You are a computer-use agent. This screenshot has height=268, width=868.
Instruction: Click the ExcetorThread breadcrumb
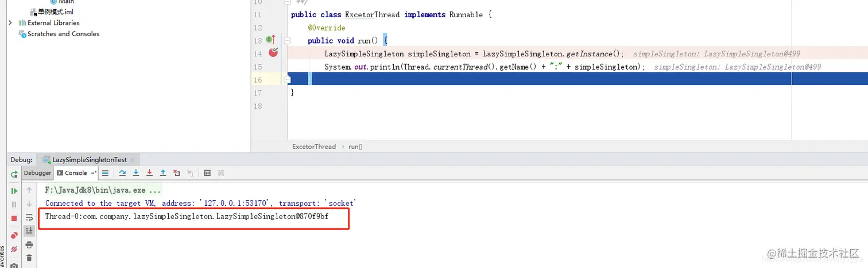point(313,147)
